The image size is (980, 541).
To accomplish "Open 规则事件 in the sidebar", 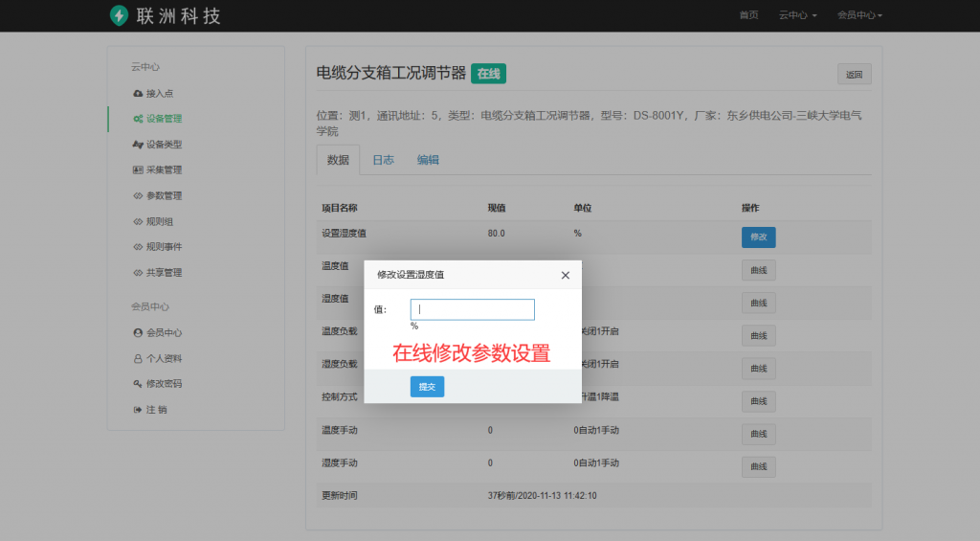I will pyautogui.click(x=164, y=247).
